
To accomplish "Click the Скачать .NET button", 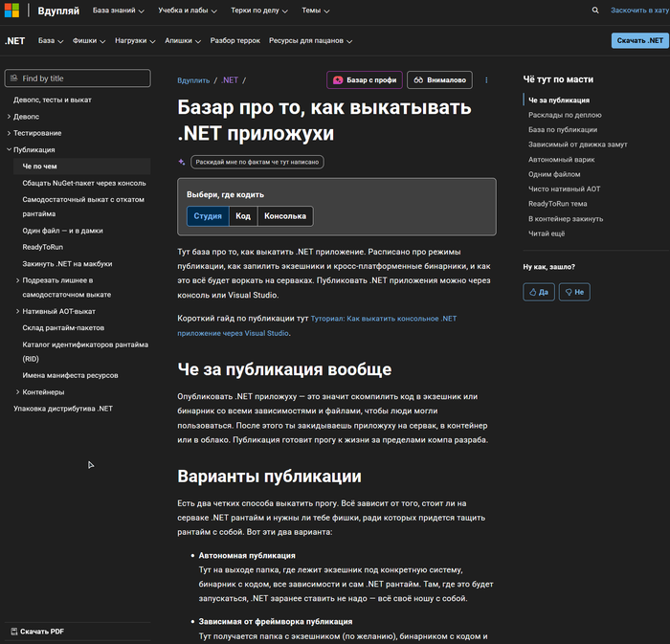I will click(x=639, y=40).
